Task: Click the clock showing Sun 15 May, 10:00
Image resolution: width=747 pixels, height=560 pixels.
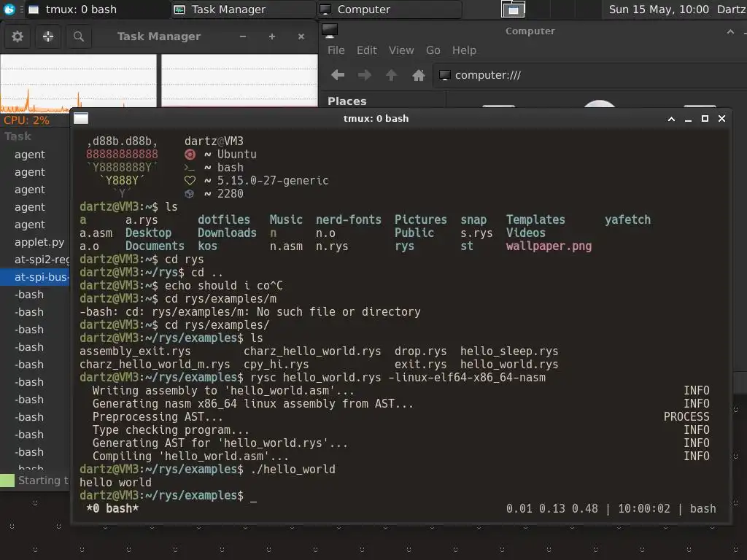Action: [x=659, y=9]
